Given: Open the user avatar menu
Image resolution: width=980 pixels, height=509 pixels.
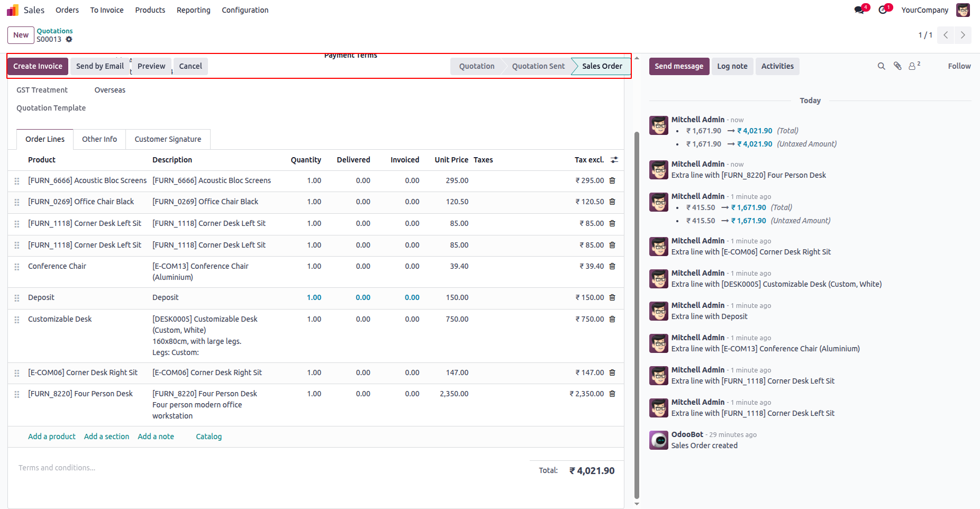Looking at the screenshot, I should click(963, 10).
